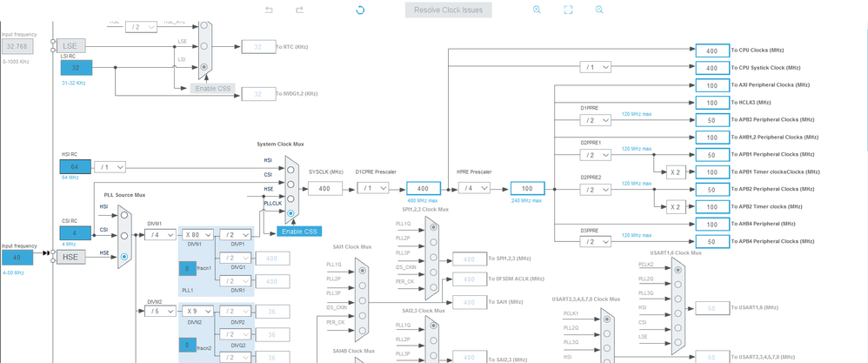Click the HSE input frequency field showing 40
The image size is (868, 363).
pos(17,257)
